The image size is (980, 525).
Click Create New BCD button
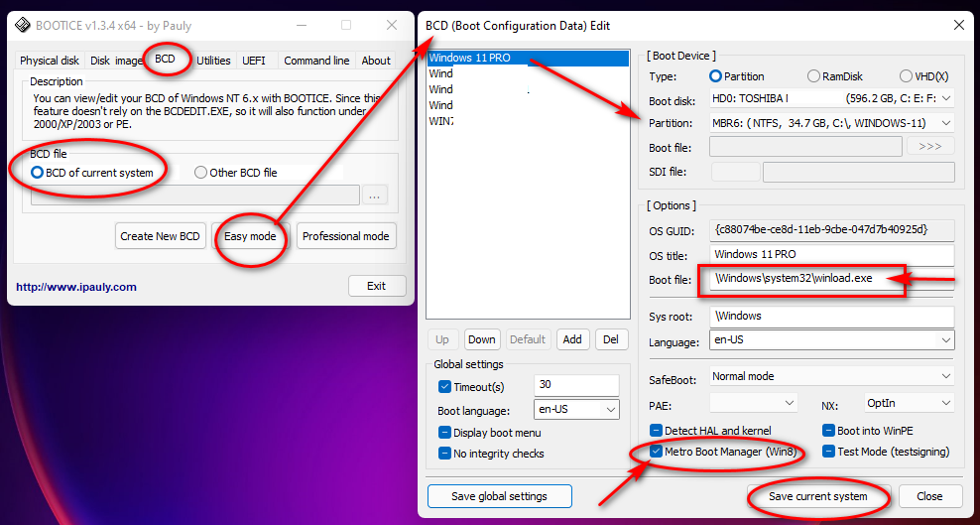pos(160,236)
